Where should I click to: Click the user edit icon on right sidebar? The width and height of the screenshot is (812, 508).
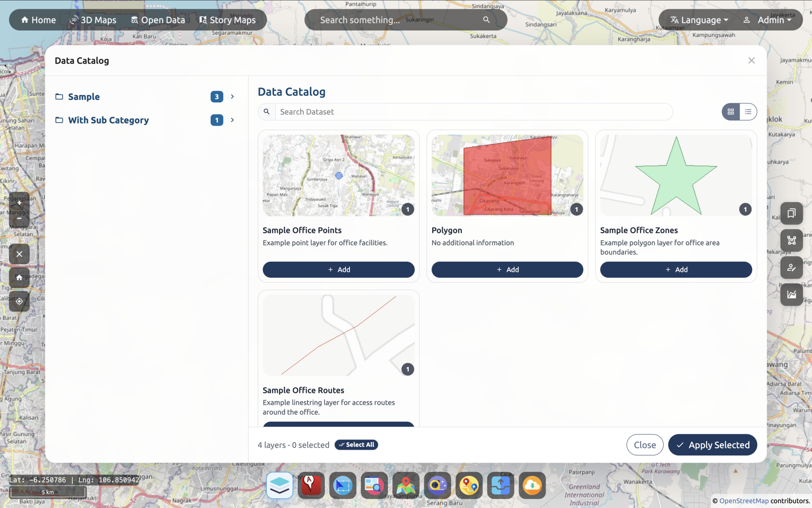tap(791, 268)
